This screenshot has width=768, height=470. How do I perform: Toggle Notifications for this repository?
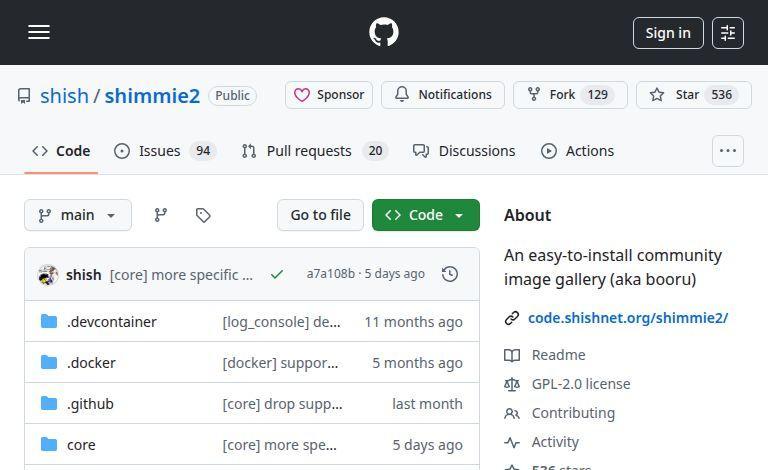[x=443, y=95]
